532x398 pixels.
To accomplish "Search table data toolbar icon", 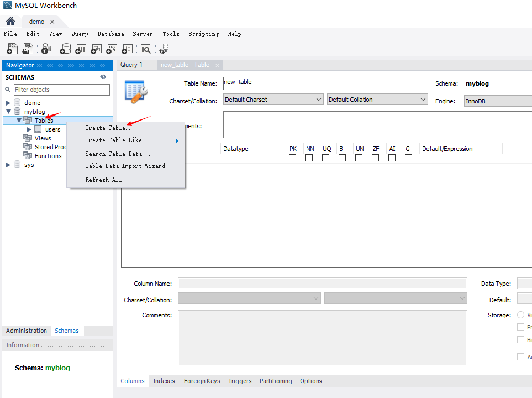I will 145,49.
